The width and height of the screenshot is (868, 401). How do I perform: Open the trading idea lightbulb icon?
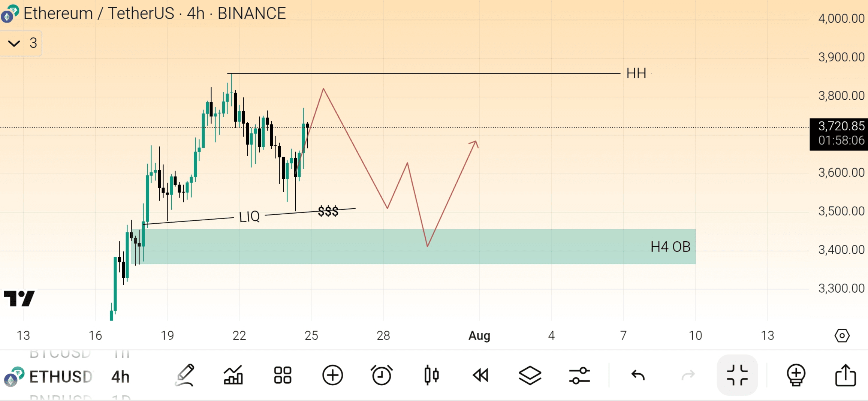pos(796,375)
